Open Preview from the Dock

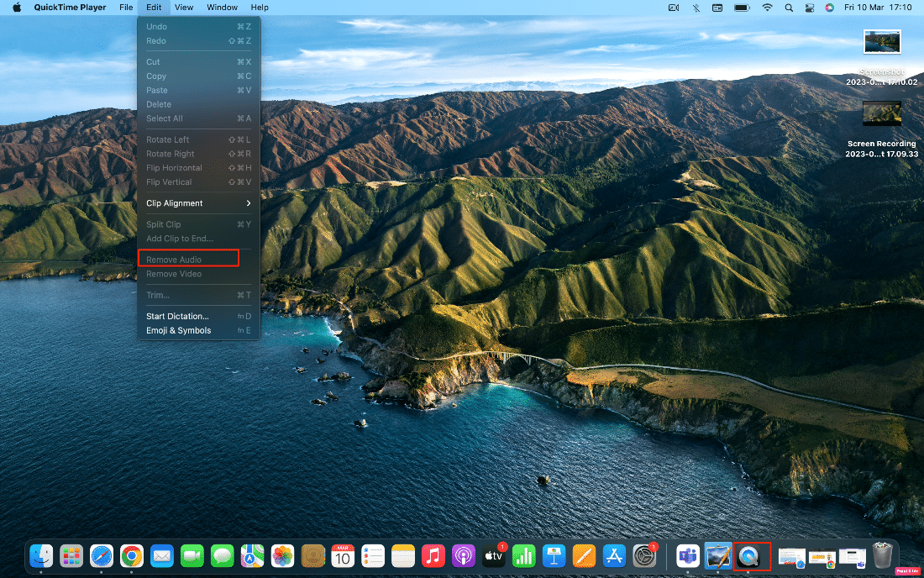point(718,555)
